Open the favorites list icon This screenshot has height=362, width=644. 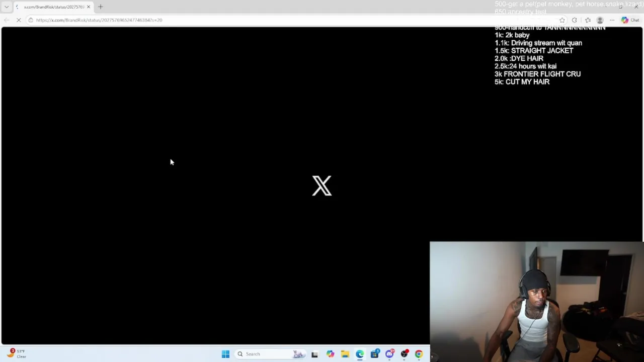tap(588, 20)
